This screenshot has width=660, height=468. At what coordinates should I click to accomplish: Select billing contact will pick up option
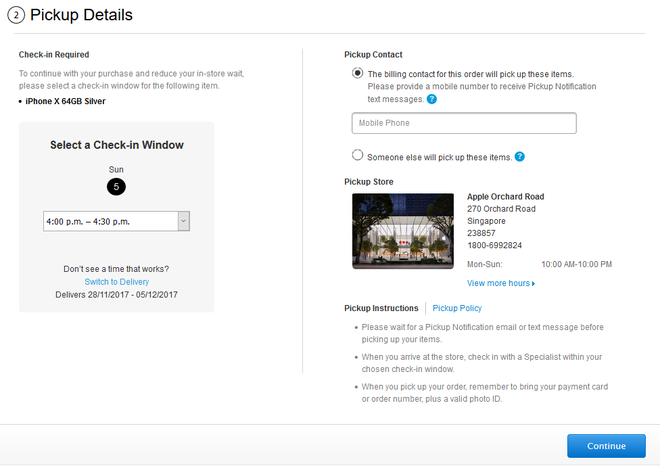(358, 73)
